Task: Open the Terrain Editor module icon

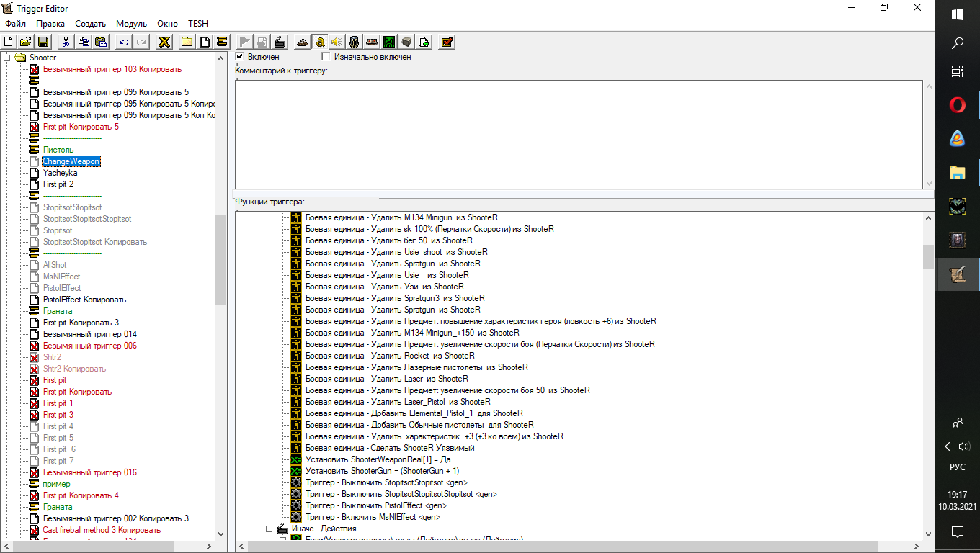Action: coord(303,42)
